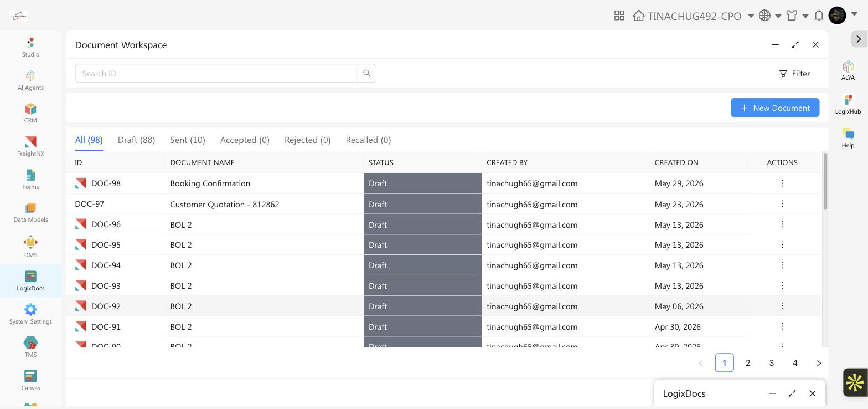Open the ALYA assistant panel
Viewport: 868px width, 409px height.
click(848, 71)
